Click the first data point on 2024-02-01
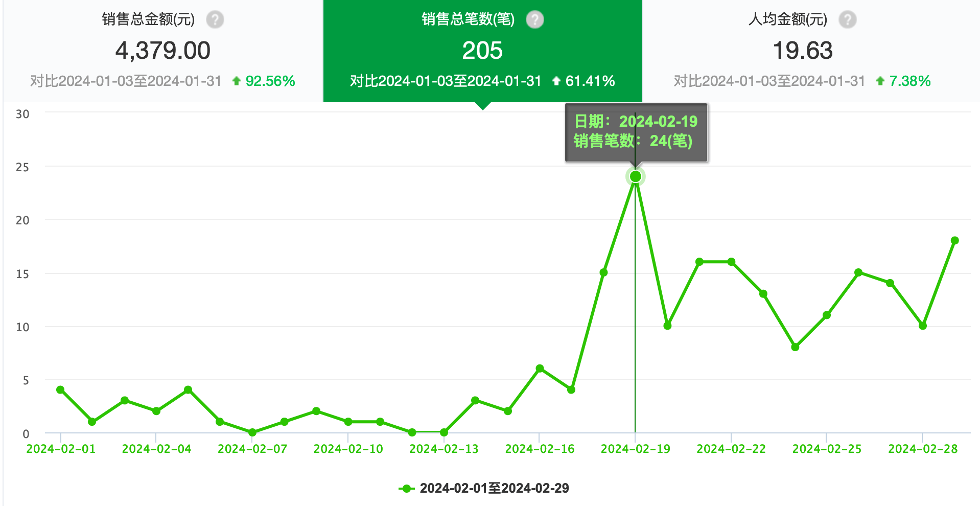The height and width of the screenshot is (506, 980). pyautogui.click(x=60, y=390)
